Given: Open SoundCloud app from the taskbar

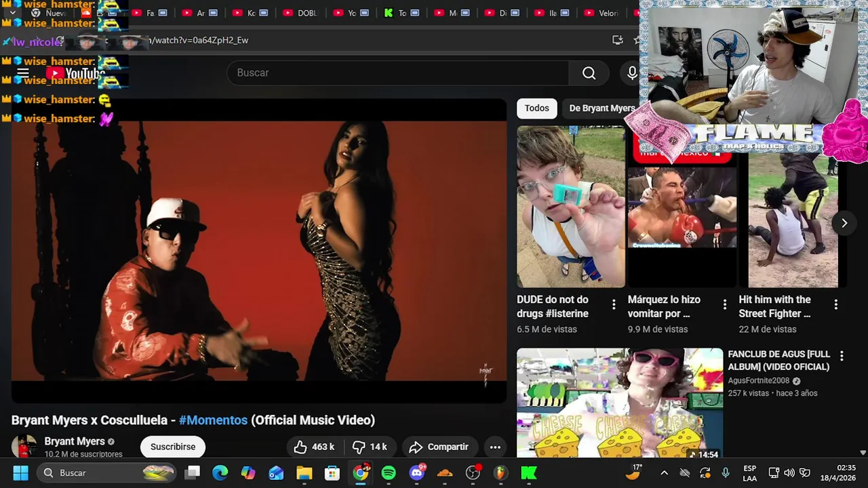Looking at the screenshot, I should [x=445, y=472].
